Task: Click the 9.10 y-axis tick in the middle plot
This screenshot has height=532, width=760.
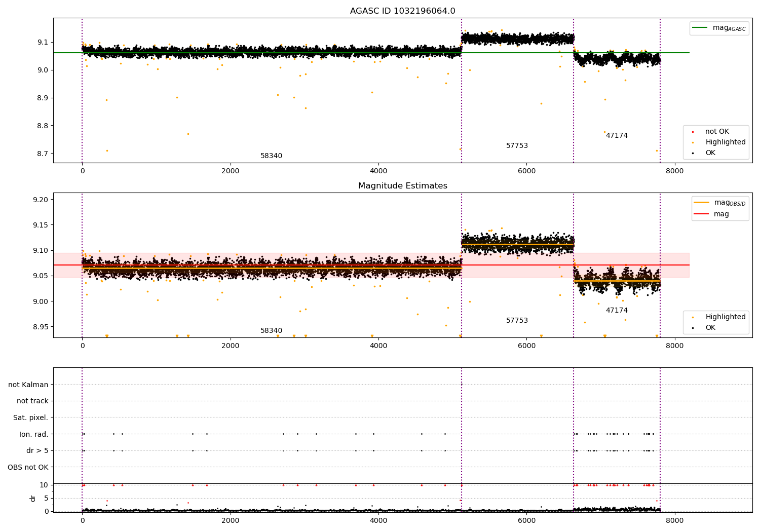Action: pyautogui.click(x=41, y=250)
